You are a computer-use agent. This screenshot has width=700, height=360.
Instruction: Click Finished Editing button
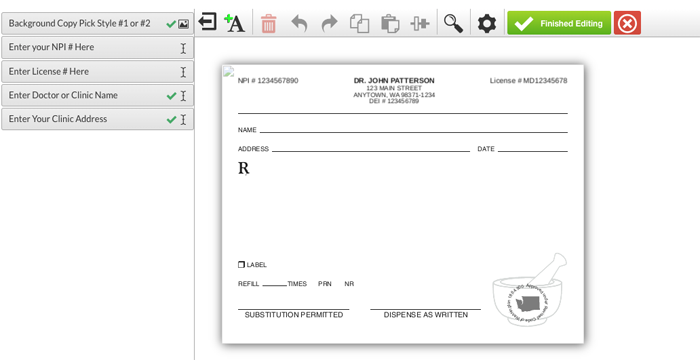pyautogui.click(x=559, y=23)
